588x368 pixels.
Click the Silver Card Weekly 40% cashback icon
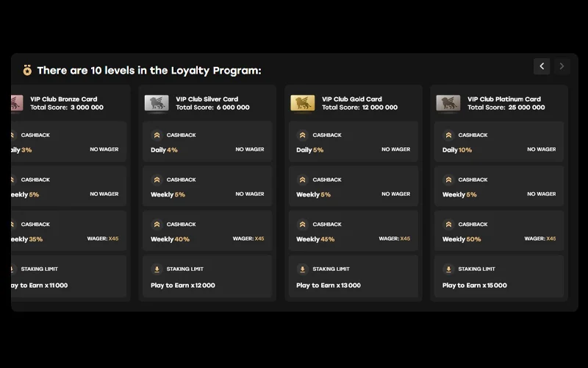[x=157, y=224]
